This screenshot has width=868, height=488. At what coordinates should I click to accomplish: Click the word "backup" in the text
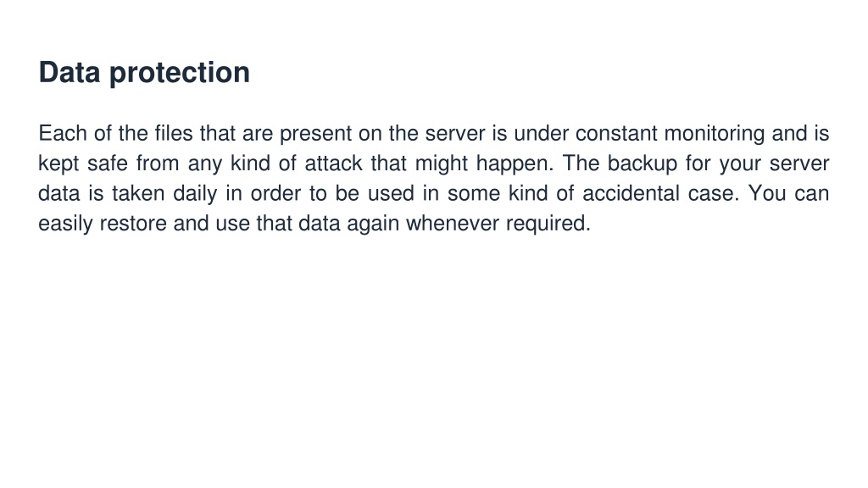[x=643, y=164]
